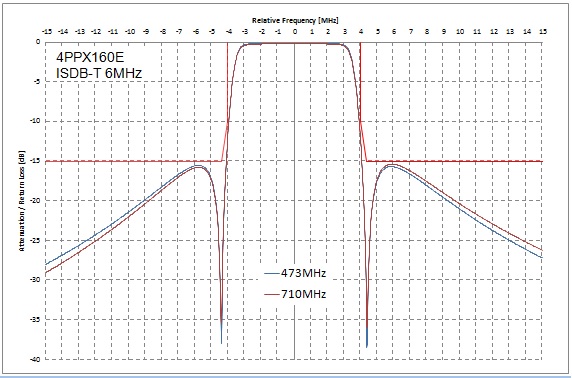Click the 15 tick on the frequency axis
The height and width of the screenshot is (378, 572).
(x=543, y=32)
